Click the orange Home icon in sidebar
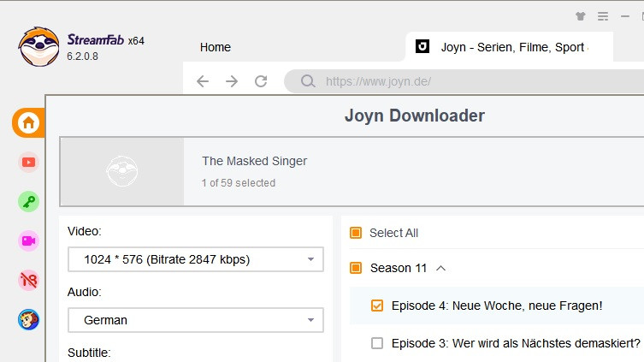Viewport: 644px width, 362px height. click(28, 122)
